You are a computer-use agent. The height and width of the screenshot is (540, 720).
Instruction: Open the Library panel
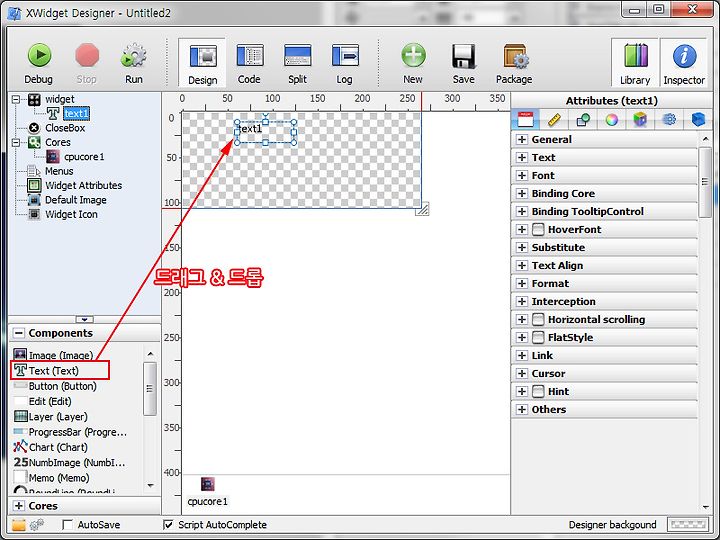click(635, 62)
